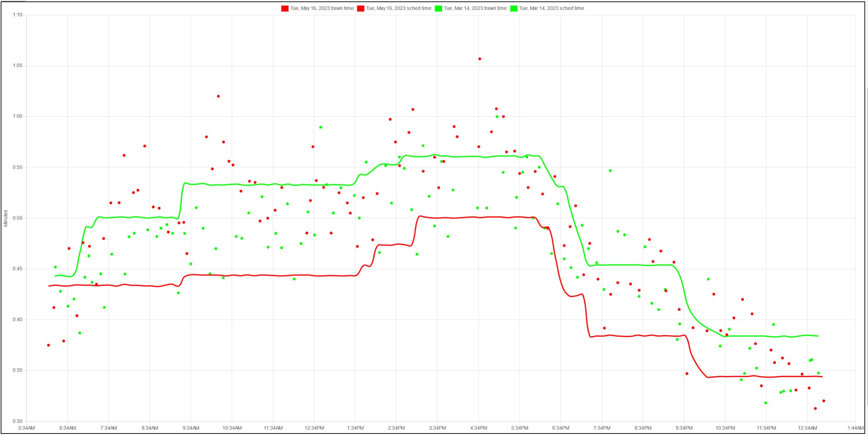
Task: Hide 'Tue, Mar 14, 2023 sched time' series
Action: (551, 9)
